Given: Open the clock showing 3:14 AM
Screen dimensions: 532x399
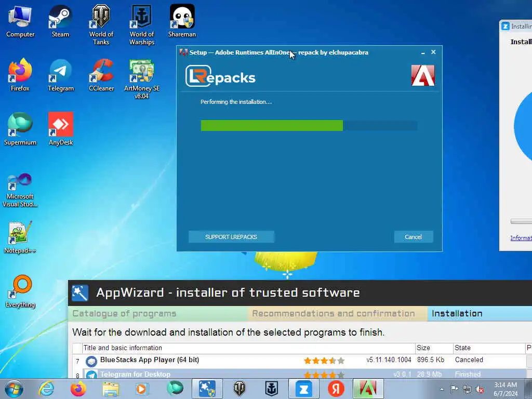Looking at the screenshot, I should point(506,389).
